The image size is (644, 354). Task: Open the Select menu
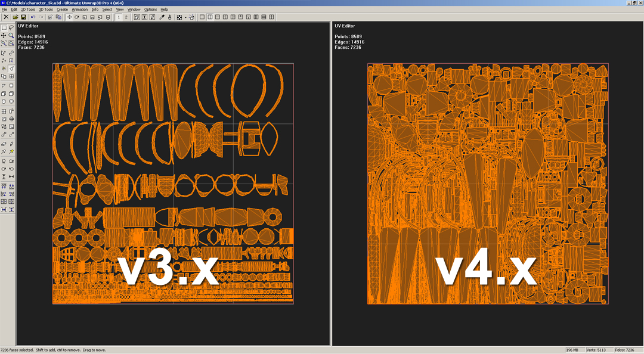107,10
